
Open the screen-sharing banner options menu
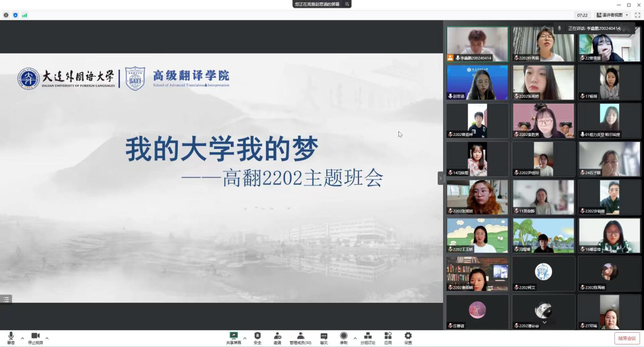point(345,4)
